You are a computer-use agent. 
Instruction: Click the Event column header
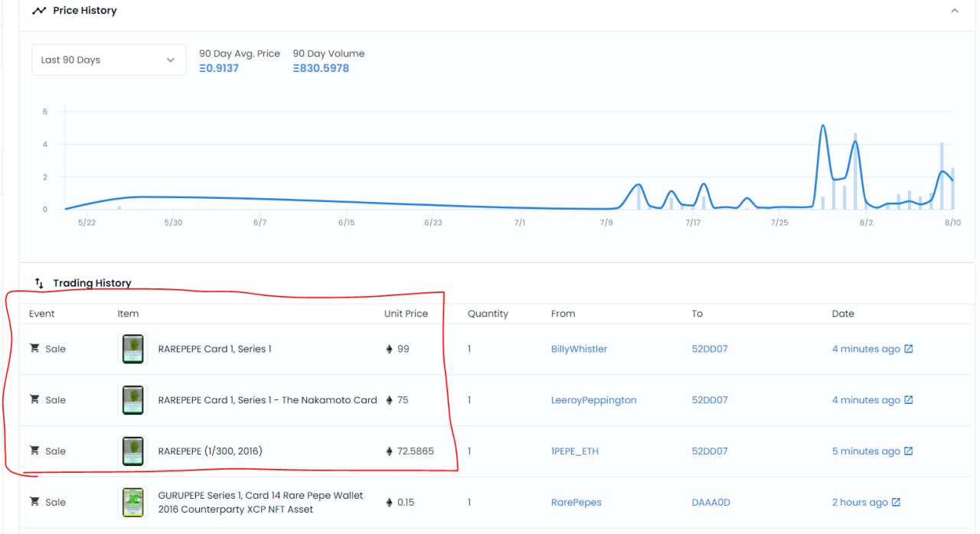tap(42, 314)
